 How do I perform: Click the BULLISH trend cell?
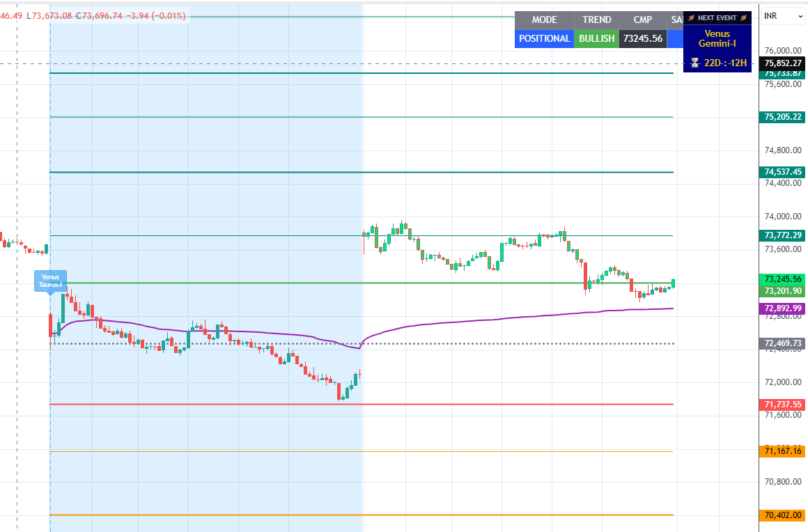597,38
